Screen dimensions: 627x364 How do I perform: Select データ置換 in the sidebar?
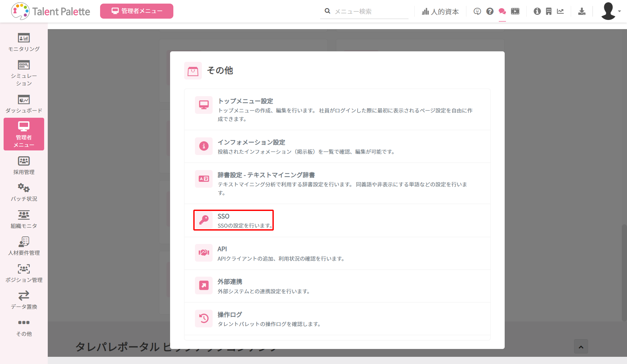point(24,300)
